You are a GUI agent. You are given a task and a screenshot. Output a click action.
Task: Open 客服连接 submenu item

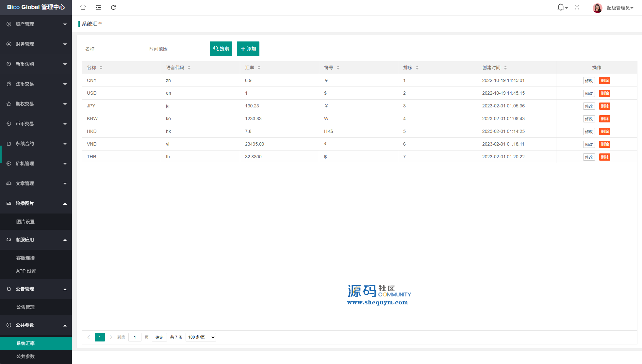tap(25, 258)
